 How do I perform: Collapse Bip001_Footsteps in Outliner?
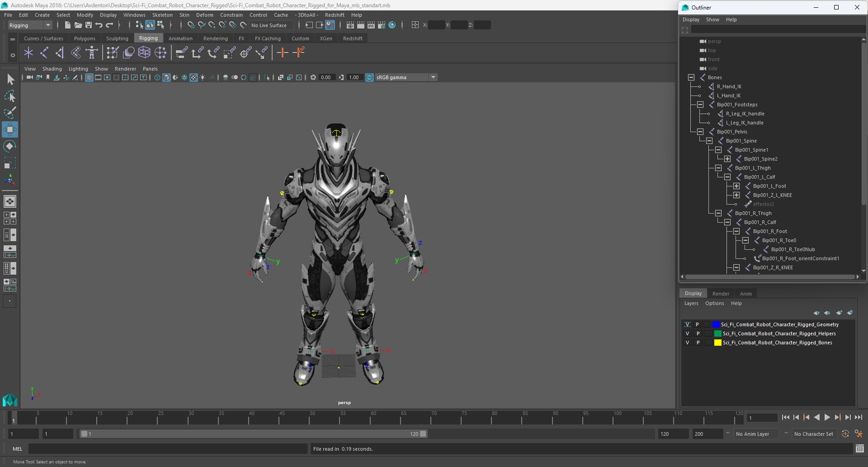coord(700,105)
